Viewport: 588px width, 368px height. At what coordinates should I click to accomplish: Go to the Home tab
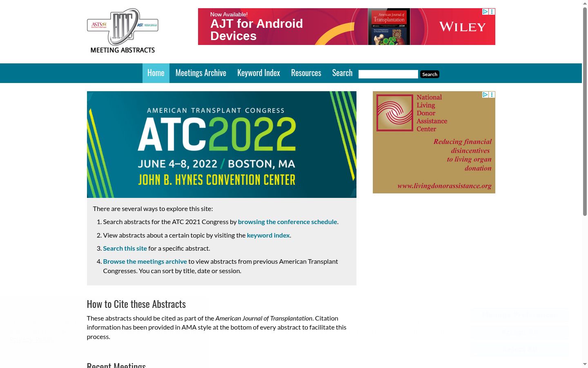[156, 73]
